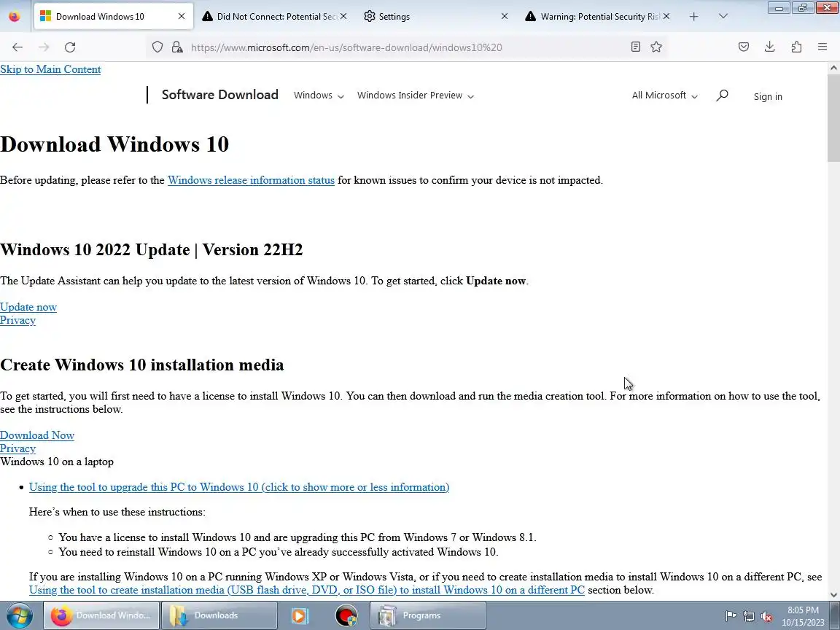Open the red circular taskbar app icon
This screenshot has height=630, width=840.
click(346, 615)
